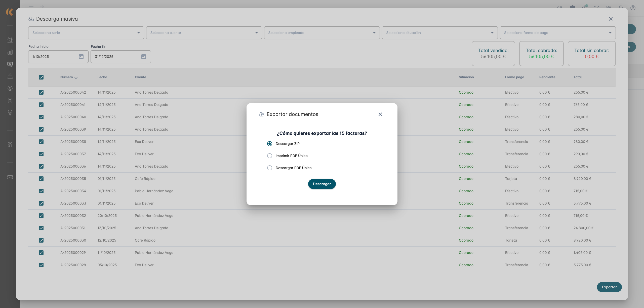
Task: Close the Exportar documentos dialog
Action: coord(380,114)
